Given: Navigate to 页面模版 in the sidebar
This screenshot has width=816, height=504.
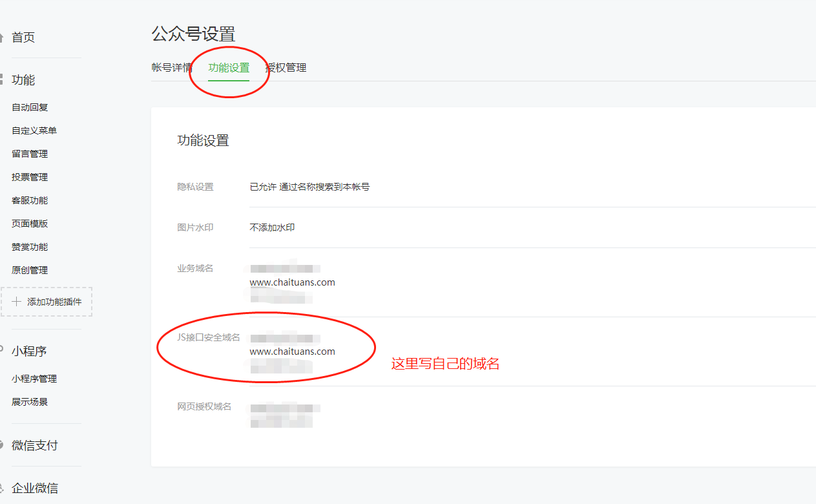Looking at the screenshot, I should coord(30,224).
